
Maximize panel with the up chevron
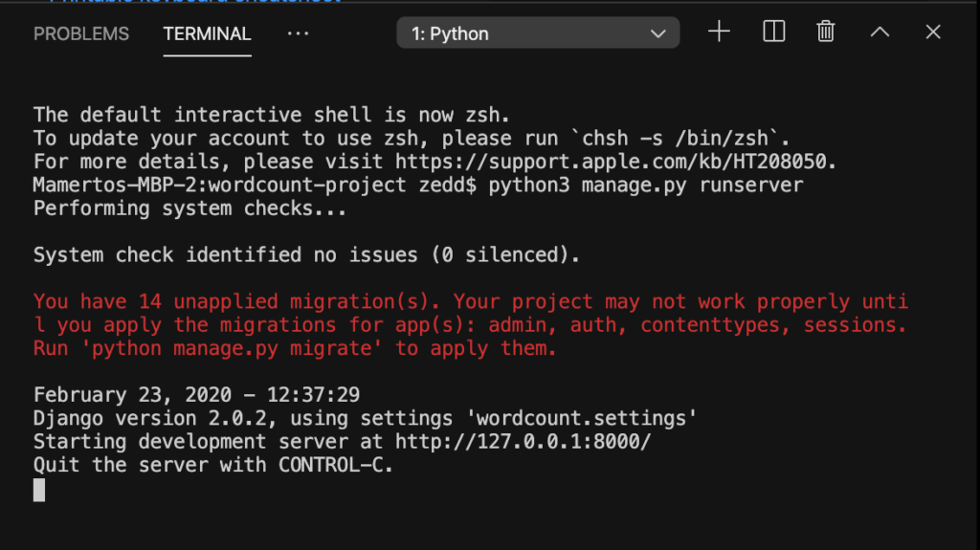880,32
